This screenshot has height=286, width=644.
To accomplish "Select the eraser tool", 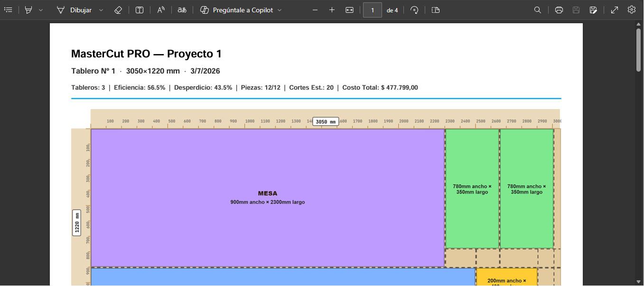I will click(118, 10).
